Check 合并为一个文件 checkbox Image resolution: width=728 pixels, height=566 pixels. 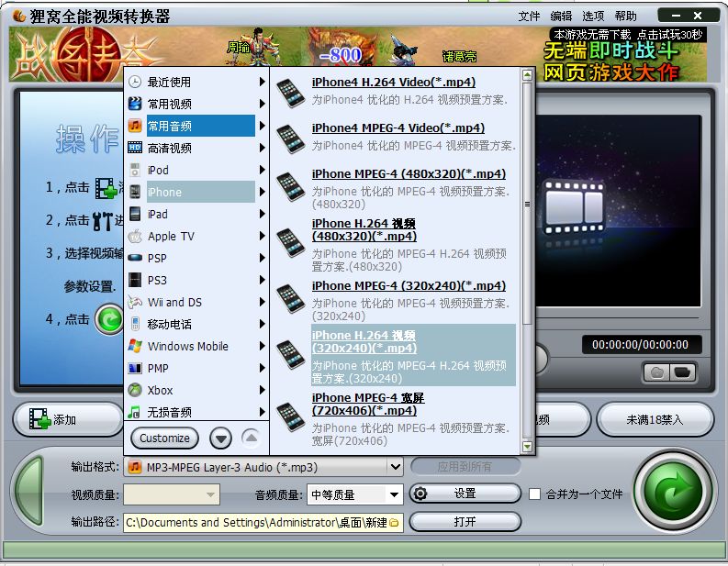click(x=534, y=494)
